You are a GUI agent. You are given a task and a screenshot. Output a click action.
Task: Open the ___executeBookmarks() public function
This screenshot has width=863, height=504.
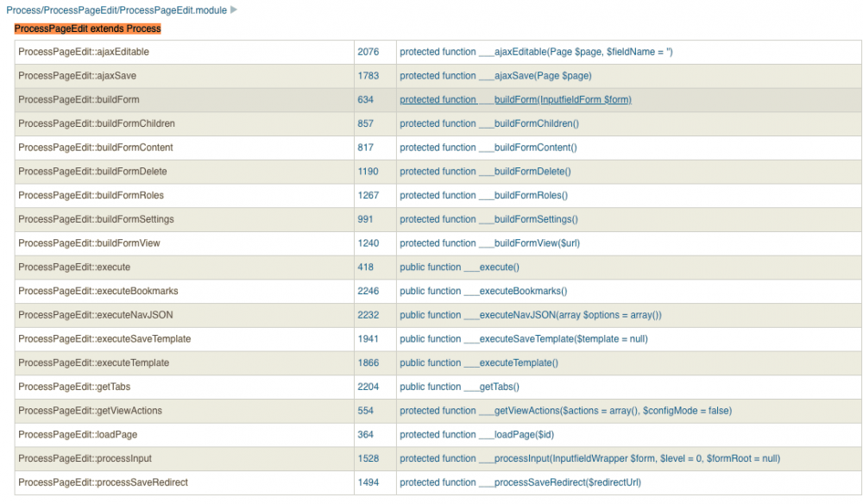click(x=483, y=291)
